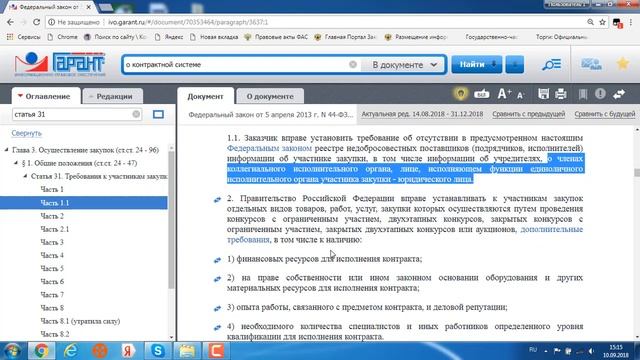The width and height of the screenshot is (640, 360).
Task: Open the people icon beside the star
Action: 591,64
